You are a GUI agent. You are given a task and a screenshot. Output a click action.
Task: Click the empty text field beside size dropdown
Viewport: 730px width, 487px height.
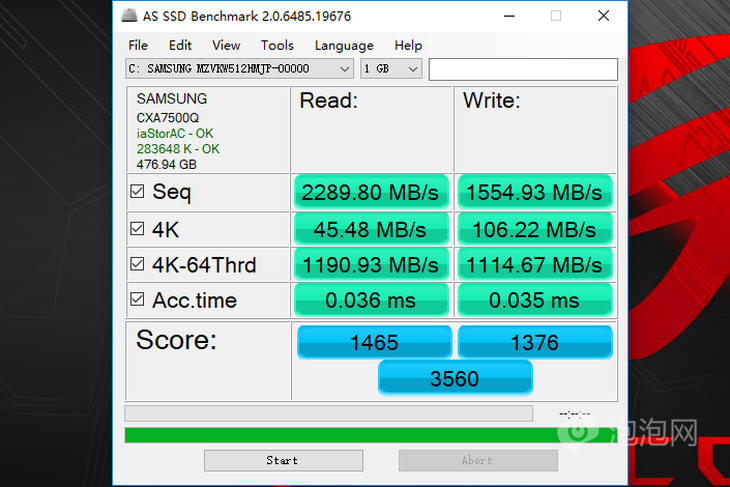point(523,69)
